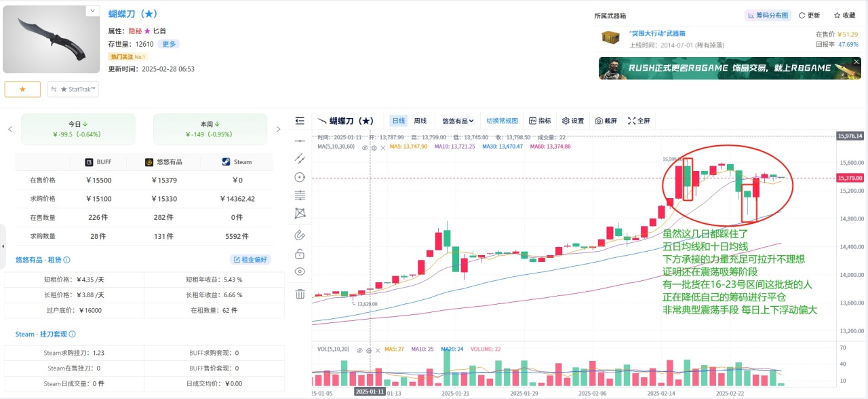Expand the left edge collapse handle

coord(3,246)
